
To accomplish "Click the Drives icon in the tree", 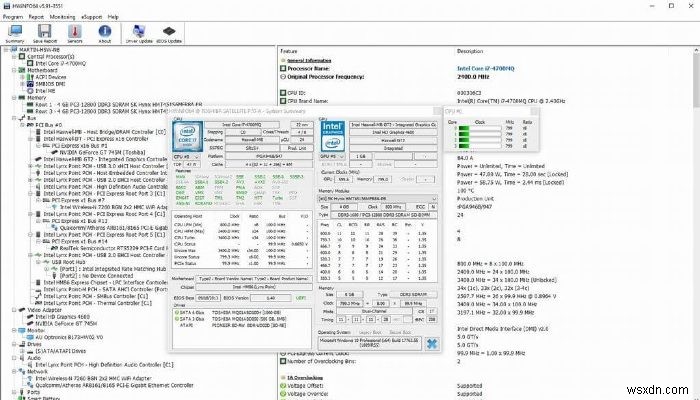I will pyautogui.click(x=22, y=344).
